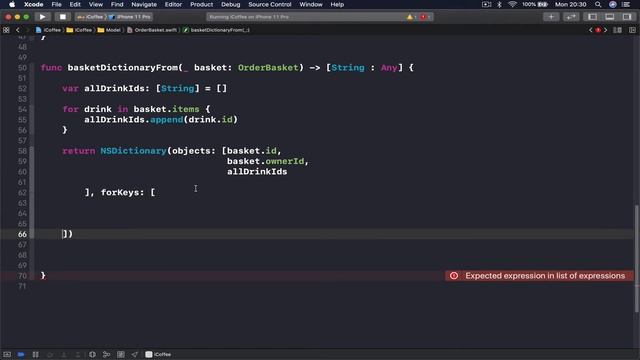Click line number 50 in the gutter
The width and height of the screenshot is (640, 360).
click(x=22, y=68)
